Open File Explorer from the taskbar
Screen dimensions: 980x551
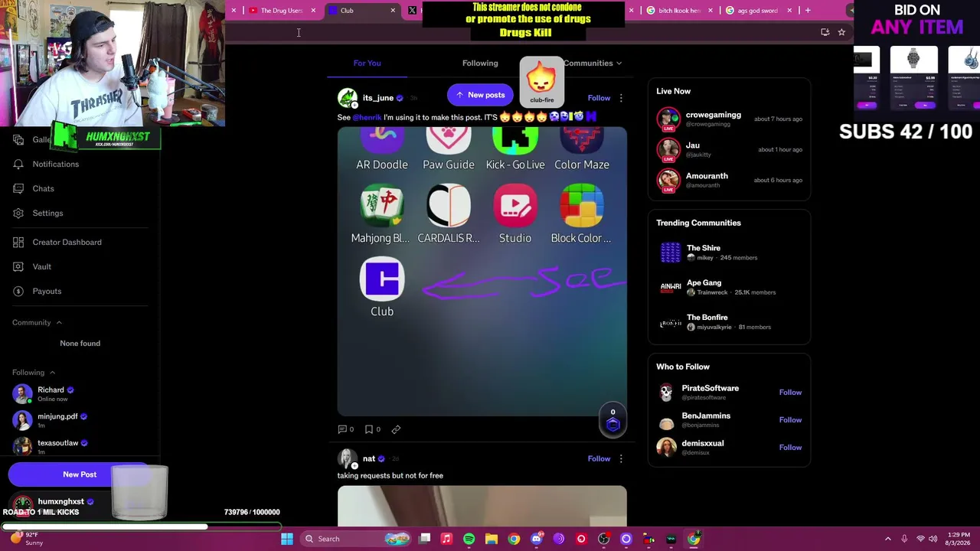pyautogui.click(x=492, y=539)
